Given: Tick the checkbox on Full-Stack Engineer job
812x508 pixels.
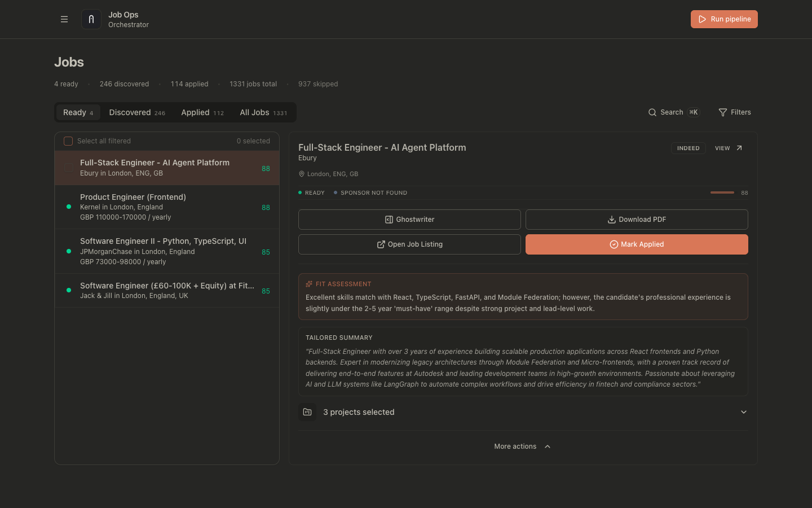Looking at the screenshot, I should 69,168.
